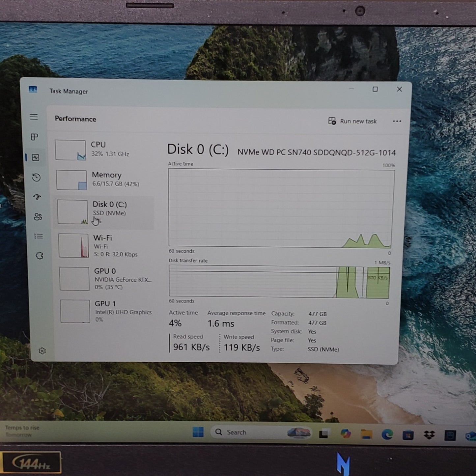Select GPU 0 NVIDIA GeForce item

click(x=105, y=279)
